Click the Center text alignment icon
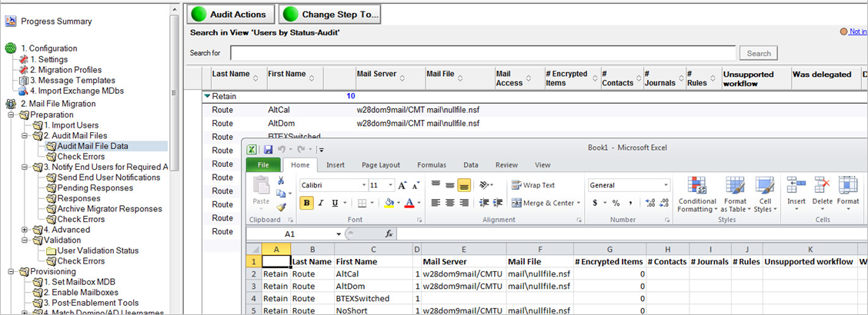Image resolution: width=868 pixels, height=315 pixels. click(x=449, y=203)
